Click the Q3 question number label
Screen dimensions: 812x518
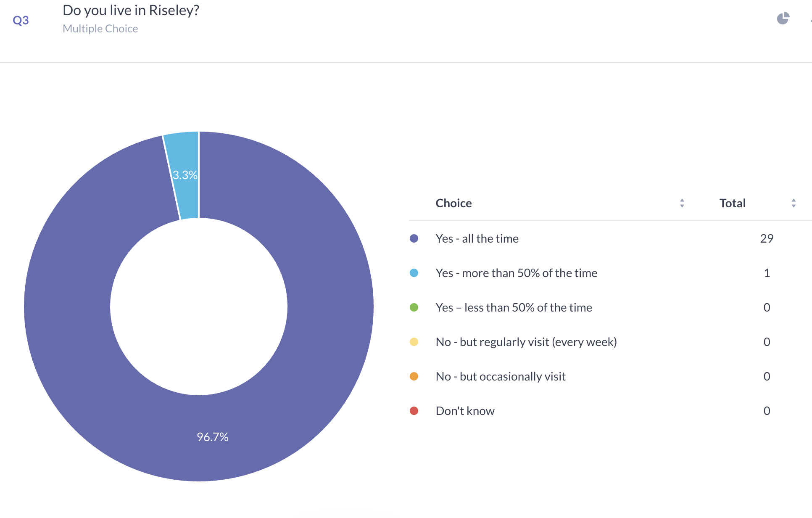21,20
